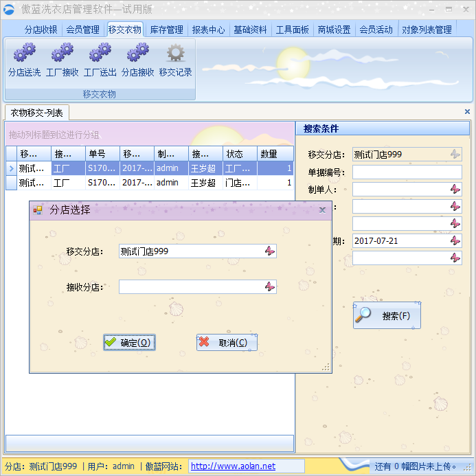The image size is (476, 476).
Task: Click the 分店接收 gear icon
Action: click(138, 53)
